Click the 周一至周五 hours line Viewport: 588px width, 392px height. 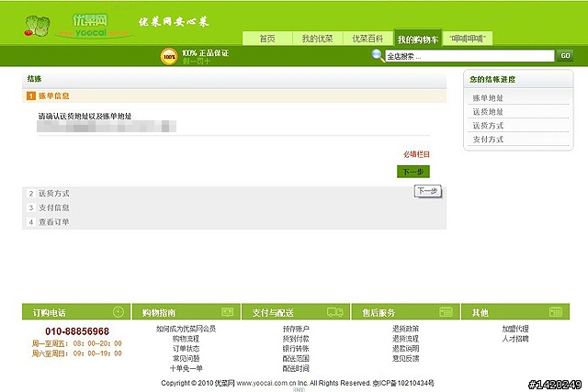[x=77, y=343]
